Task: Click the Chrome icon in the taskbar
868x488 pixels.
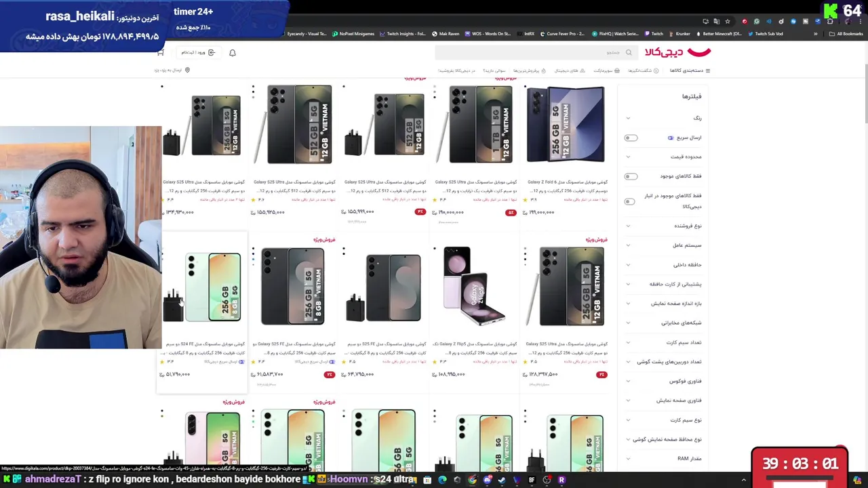Action: pyautogui.click(x=472, y=480)
